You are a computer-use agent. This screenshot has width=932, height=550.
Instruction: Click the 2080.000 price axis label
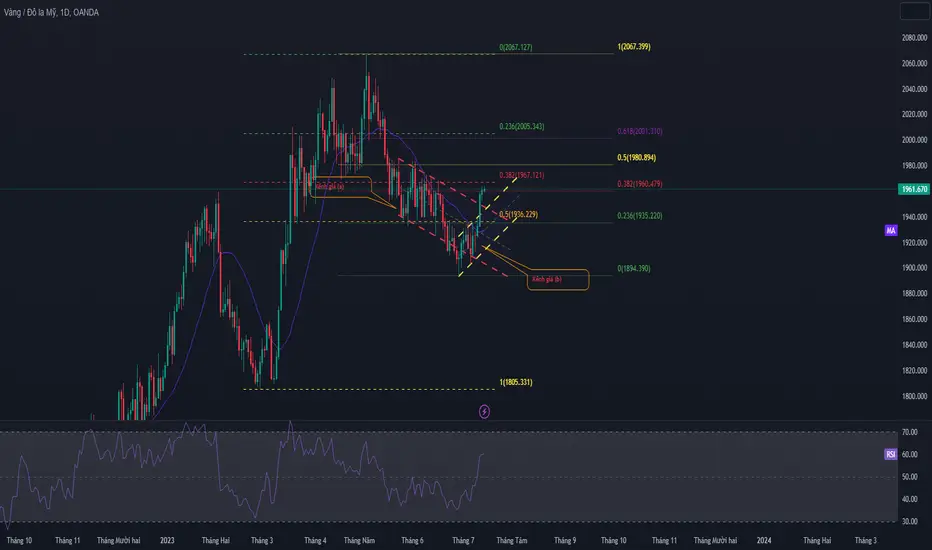[914, 37]
